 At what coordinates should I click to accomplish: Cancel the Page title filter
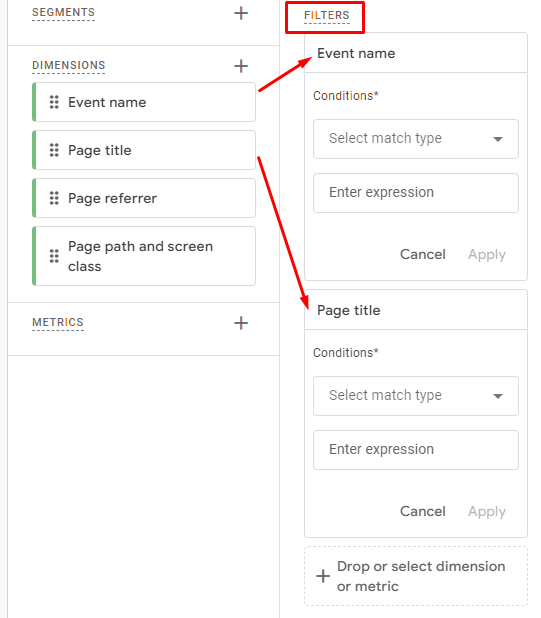coord(423,511)
